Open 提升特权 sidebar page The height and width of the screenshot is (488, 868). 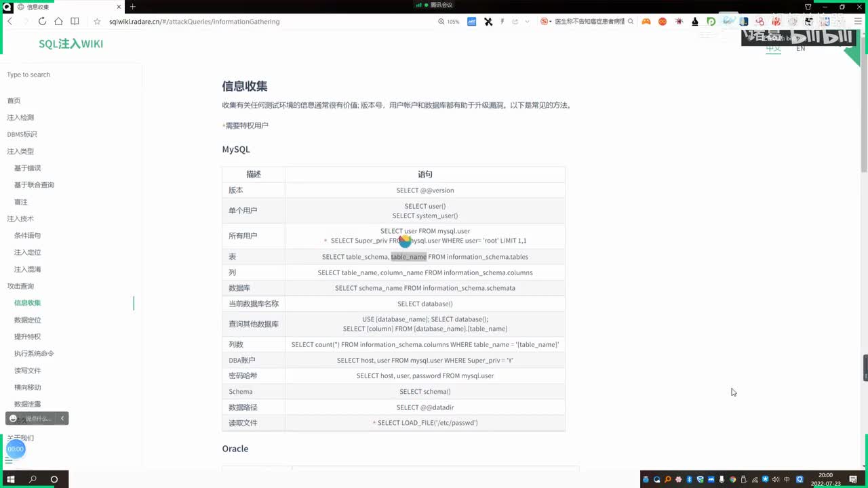28,337
